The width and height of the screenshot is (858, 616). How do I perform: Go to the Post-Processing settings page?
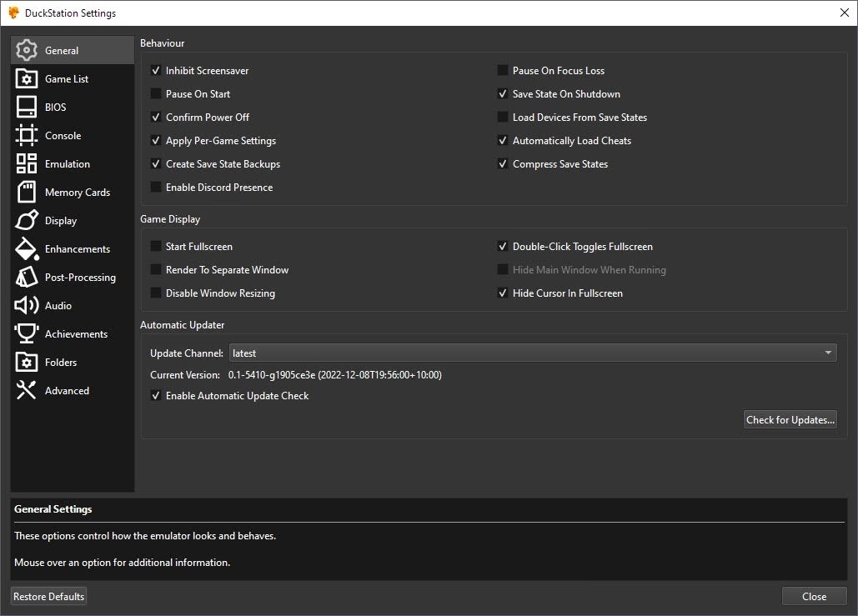[80, 278]
